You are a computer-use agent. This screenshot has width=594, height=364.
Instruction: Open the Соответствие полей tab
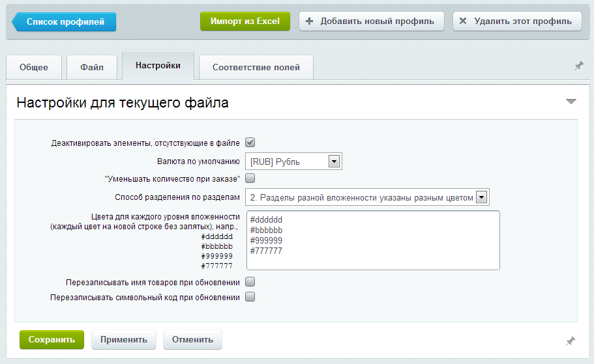(256, 67)
